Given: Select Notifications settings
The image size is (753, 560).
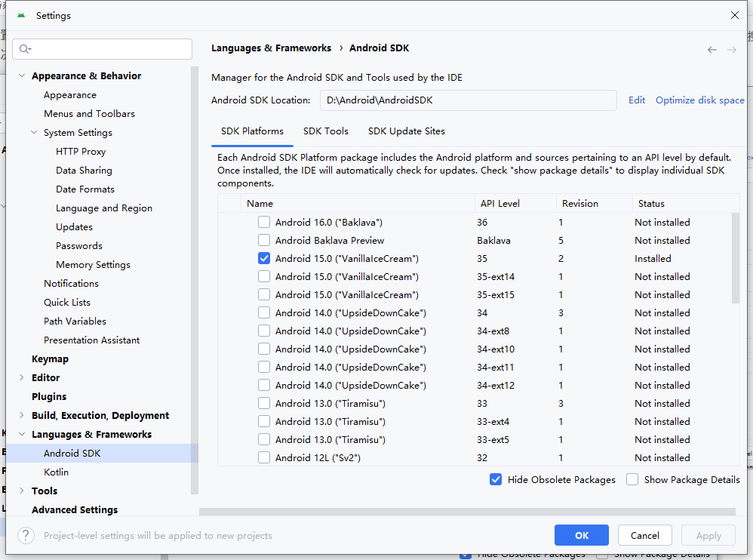Looking at the screenshot, I should (71, 283).
